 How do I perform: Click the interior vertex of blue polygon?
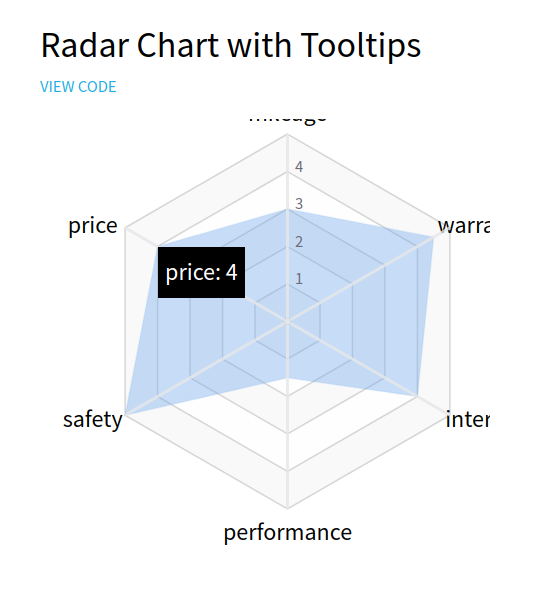tap(417, 396)
